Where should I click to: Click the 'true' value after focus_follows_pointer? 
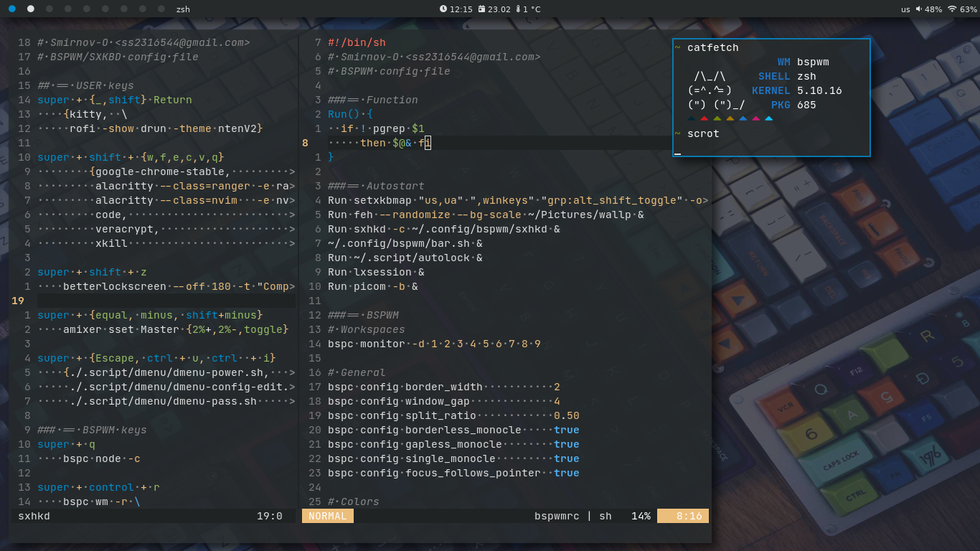(x=566, y=473)
